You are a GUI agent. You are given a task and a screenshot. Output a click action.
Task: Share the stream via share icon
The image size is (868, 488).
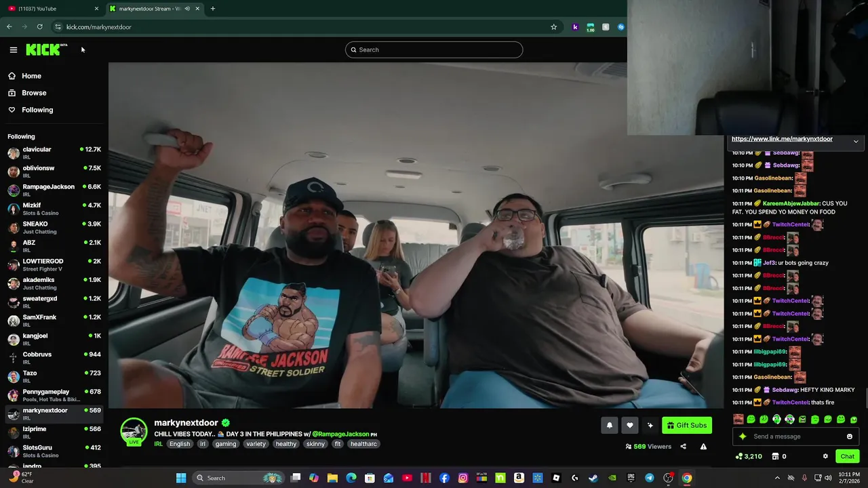pos(683,447)
